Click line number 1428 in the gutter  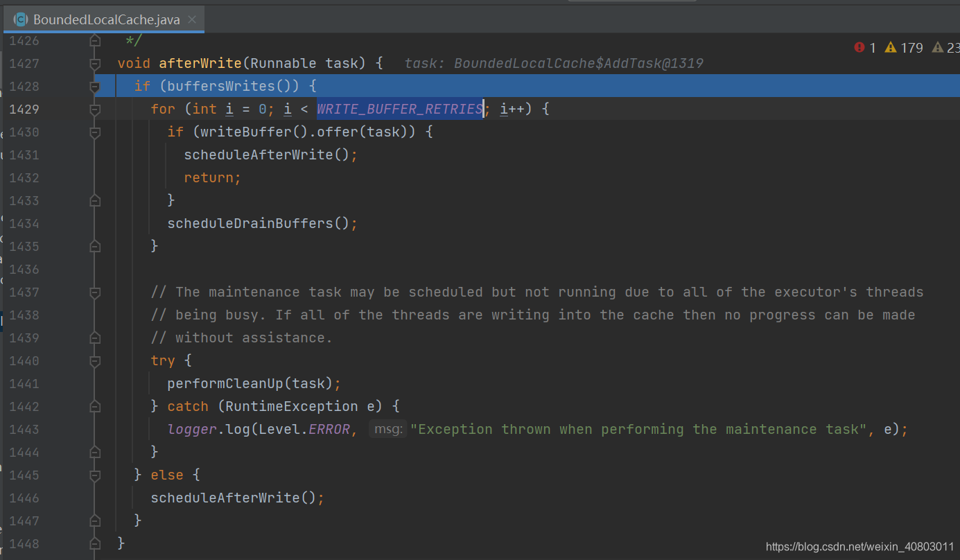click(x=24, y=87)
